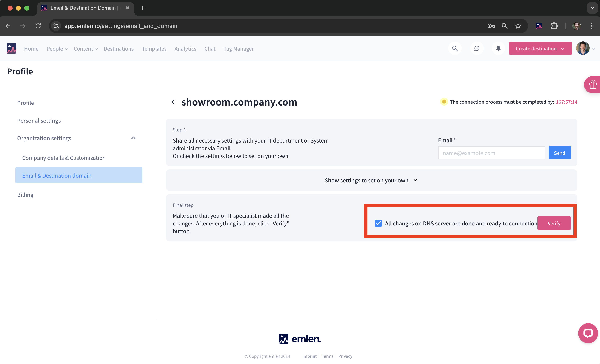This screenshot has height=364, width=600.
Task: Click the Email input field
Action: click(x=491, y=153)
